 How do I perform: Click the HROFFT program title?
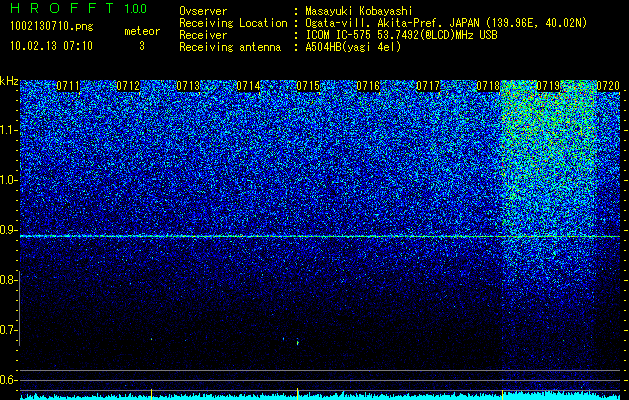point(62,8)
